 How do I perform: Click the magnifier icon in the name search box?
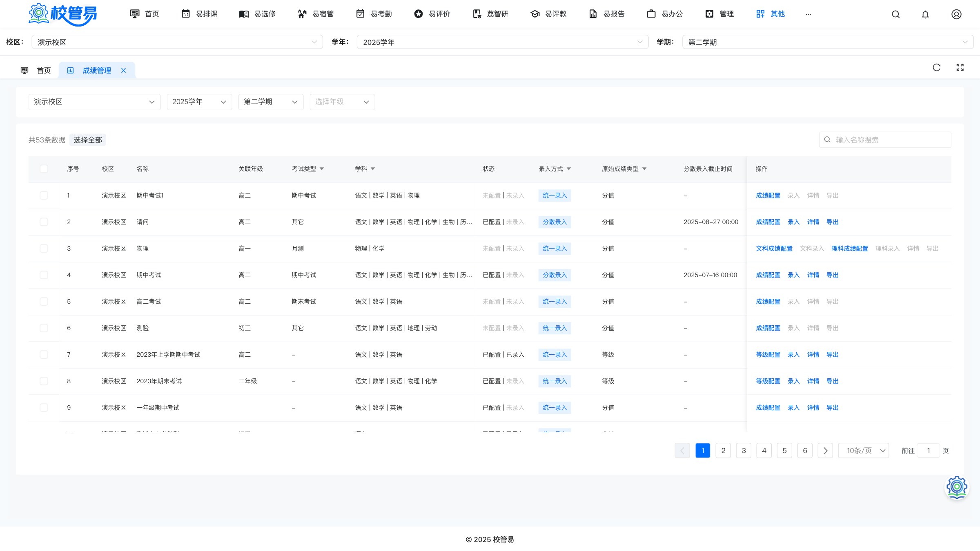[827, 140]
